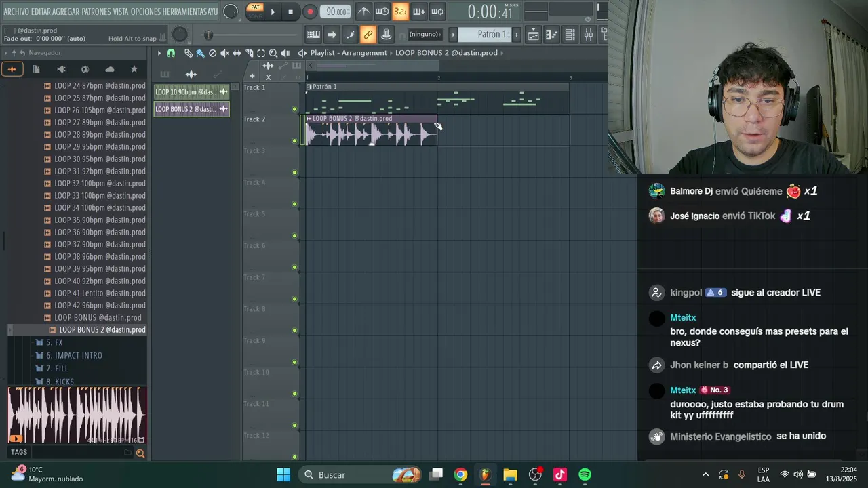
Task: Open the AGREGAR menu
Action: (x=66, y=12)
